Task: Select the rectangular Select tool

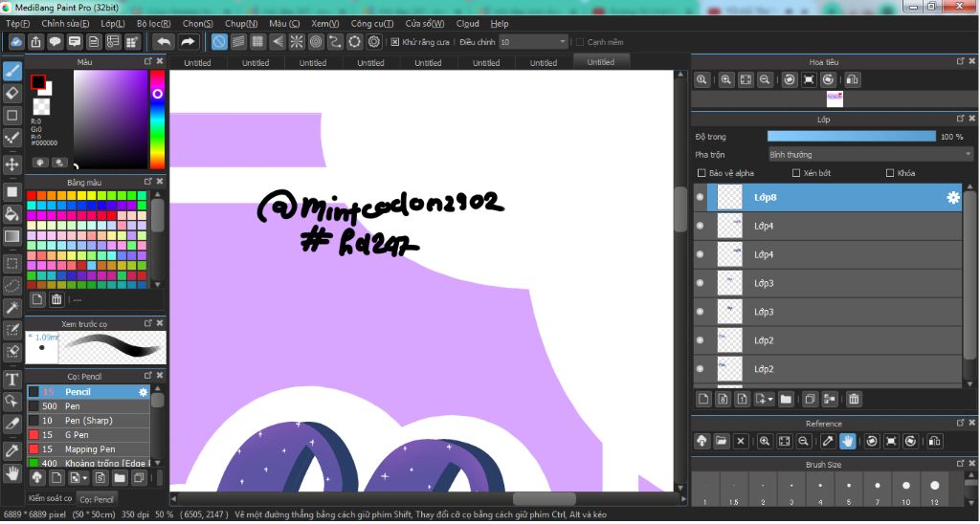Action: [11, 264]
